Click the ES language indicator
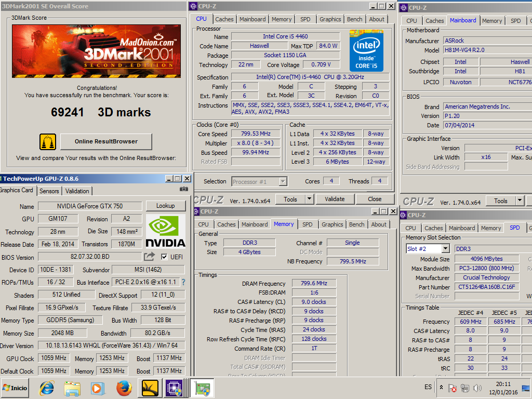Image resolution: width=532 pixels, height=399 pixels. [x=428, y=387]
